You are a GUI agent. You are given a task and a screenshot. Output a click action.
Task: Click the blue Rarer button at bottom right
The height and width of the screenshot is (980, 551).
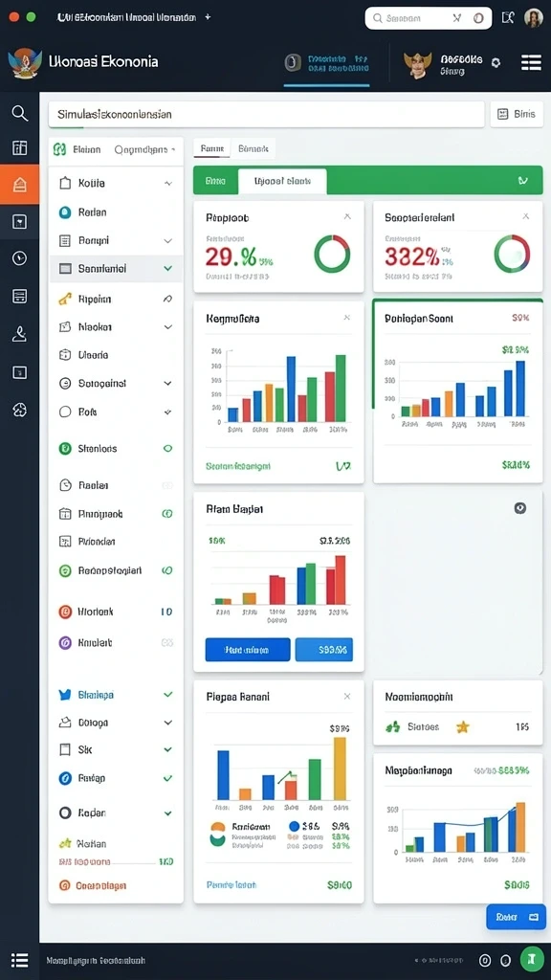click(x=516, y=917)
